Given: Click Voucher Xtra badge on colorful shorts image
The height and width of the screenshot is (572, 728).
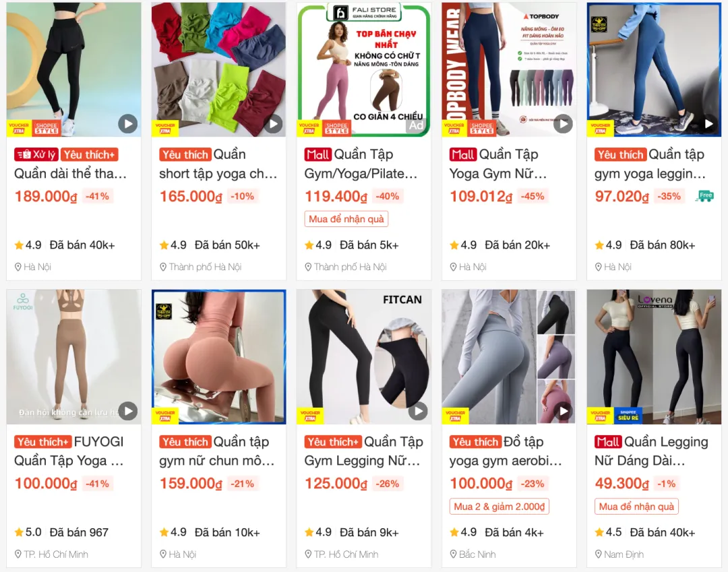Looking at the screenshot, I should [165, 129].
